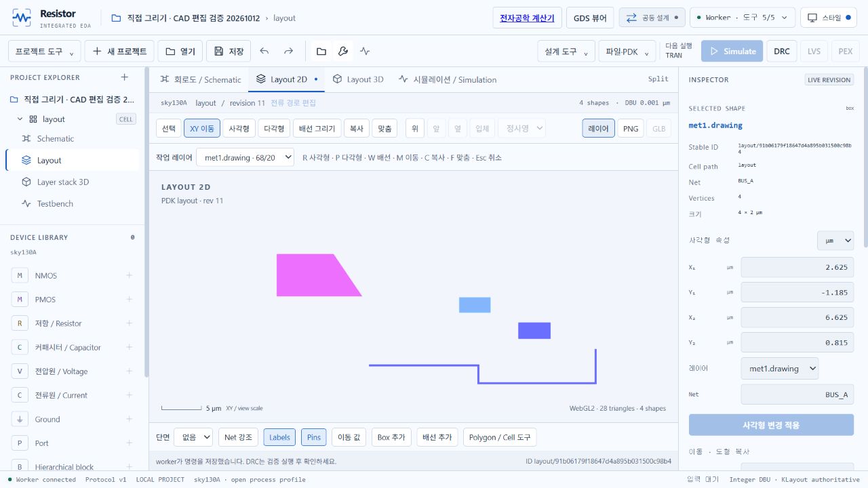Open the µm unit dropdown in Inspector
Screen dimensions: 868x488
835,241
